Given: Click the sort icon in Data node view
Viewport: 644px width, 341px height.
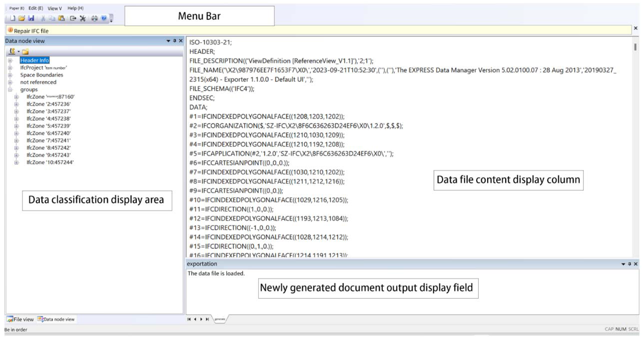Looking at the screenshot, I should pyautogui.click(x=12, y=51).
